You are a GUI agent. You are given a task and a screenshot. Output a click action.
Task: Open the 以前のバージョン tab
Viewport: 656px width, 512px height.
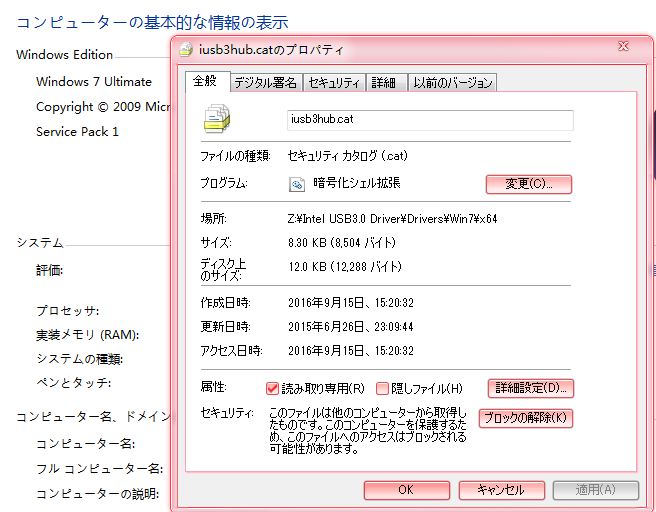click(452, 83)
